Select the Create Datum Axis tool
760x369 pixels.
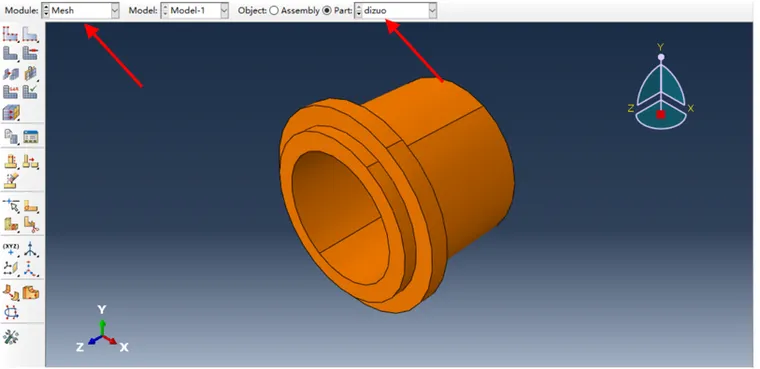pyautogui.click(x=30, y=250)
